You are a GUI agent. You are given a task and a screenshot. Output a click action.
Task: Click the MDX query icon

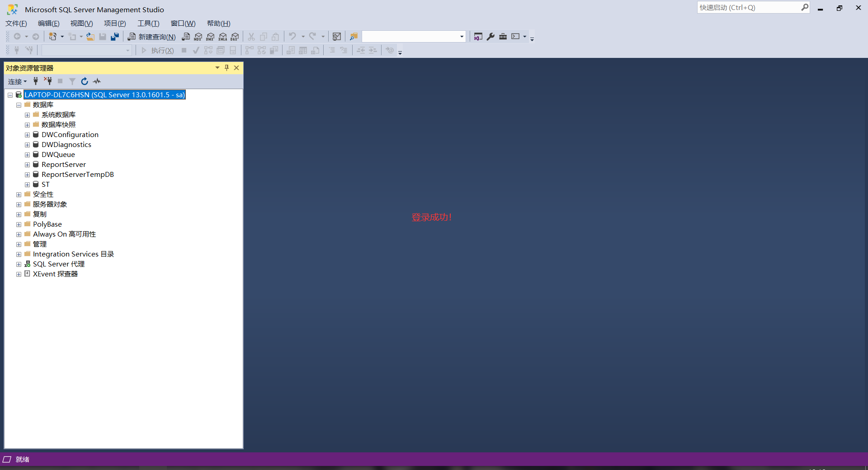coord(198,37)
